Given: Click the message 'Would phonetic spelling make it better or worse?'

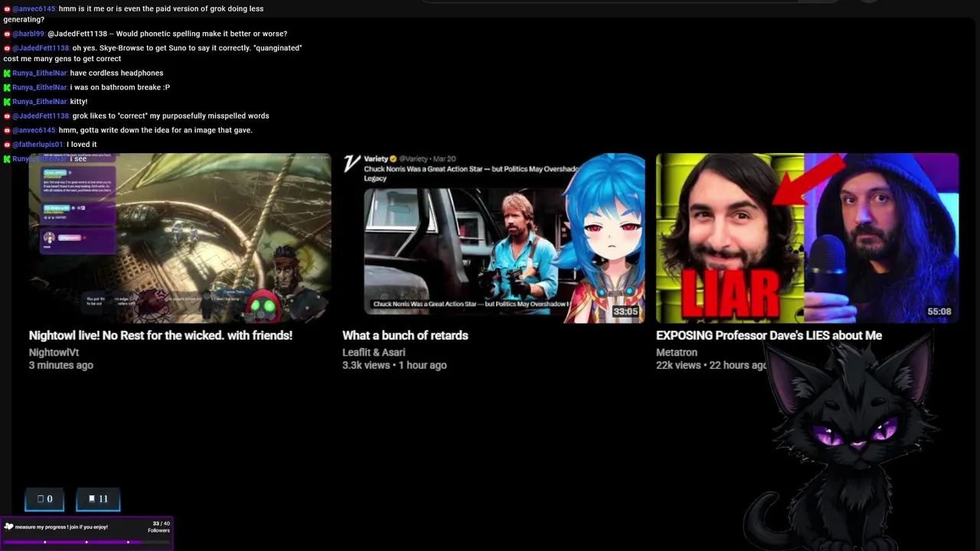Looking at the screenshot, I should pos(201,34).
